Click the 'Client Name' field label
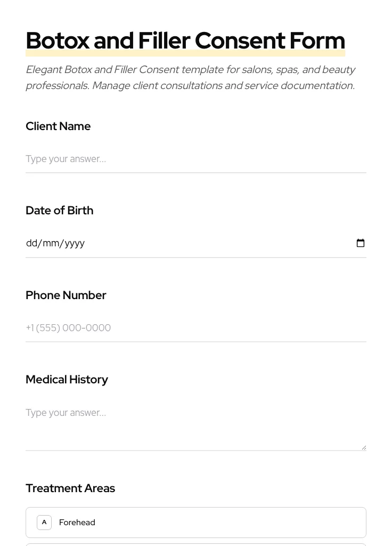The width and height of the screenshot is (392, 546). 58,126
